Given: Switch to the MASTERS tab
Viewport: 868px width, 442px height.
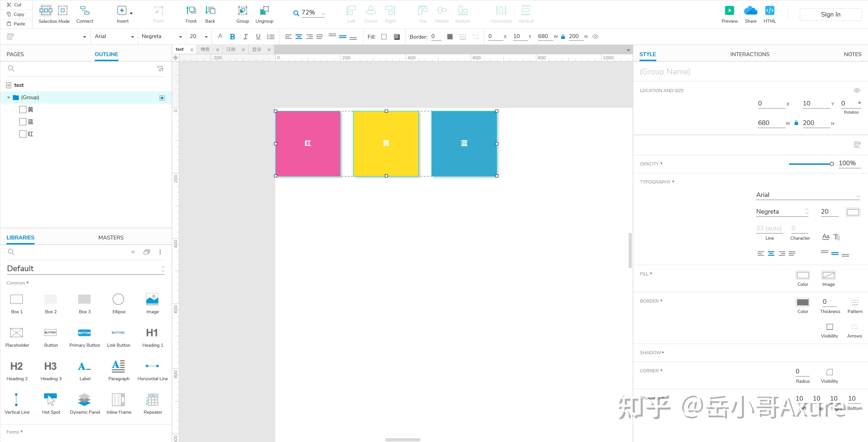Looking at the screenshot, I should tap(111, 238).
